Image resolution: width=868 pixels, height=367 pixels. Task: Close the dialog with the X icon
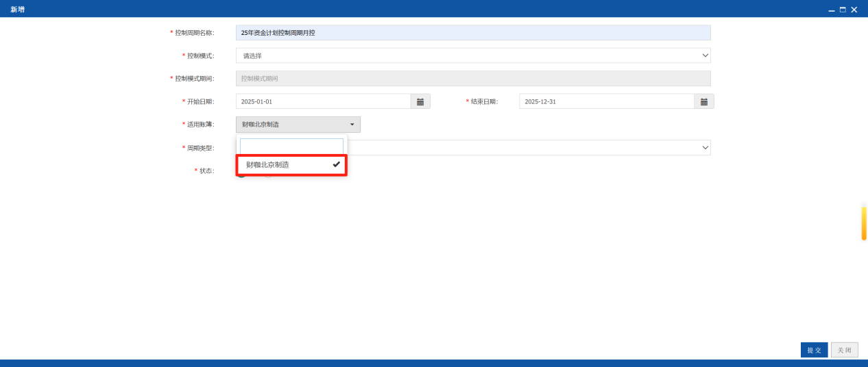click(854, 10)
